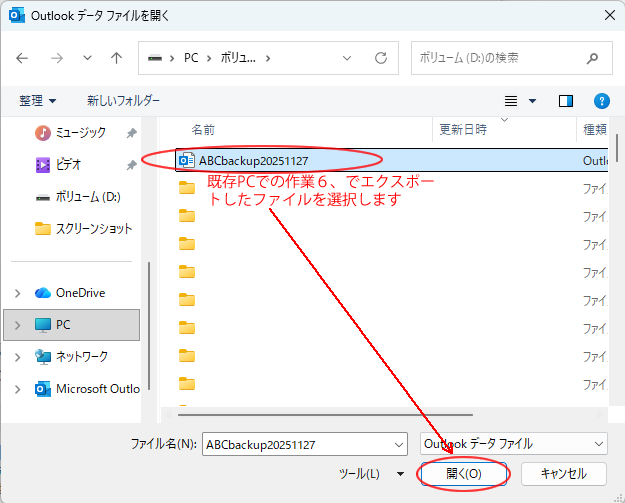
Task: Click the navigation pane vertical scrollbar
Action: 149,326
